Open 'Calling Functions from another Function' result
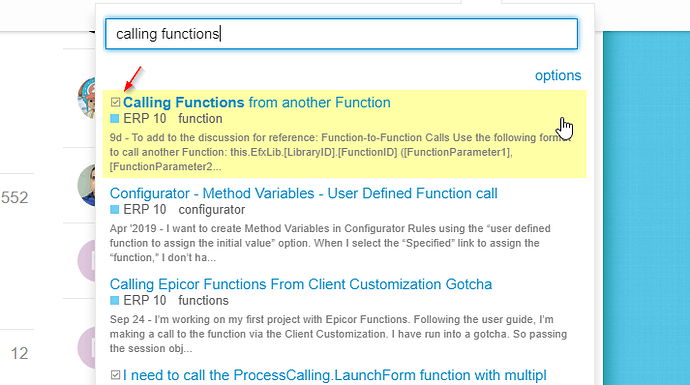Screen dimensions: 690x385 [x=257, y=103]
